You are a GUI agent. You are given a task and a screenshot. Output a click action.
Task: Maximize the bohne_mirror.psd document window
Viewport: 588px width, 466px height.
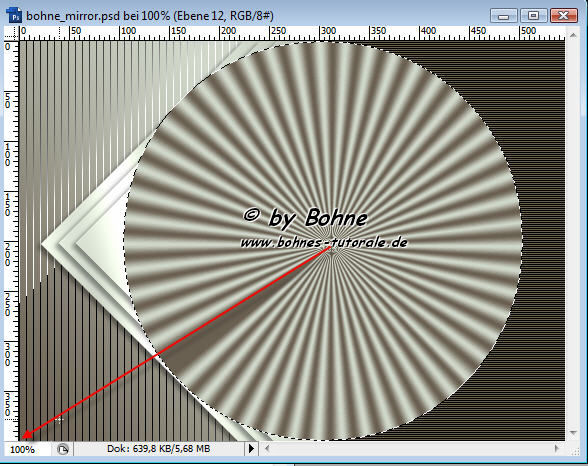tap(533, 16)
